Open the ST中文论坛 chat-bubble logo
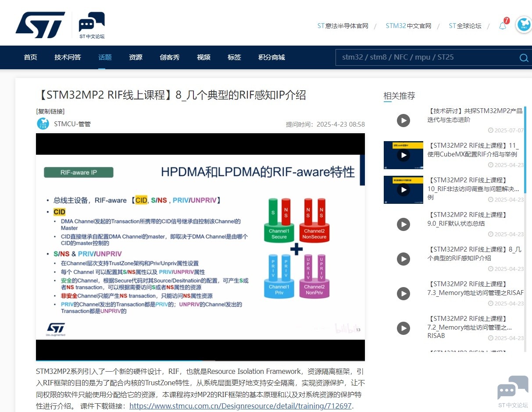532x412 pixels. point(92,25)
